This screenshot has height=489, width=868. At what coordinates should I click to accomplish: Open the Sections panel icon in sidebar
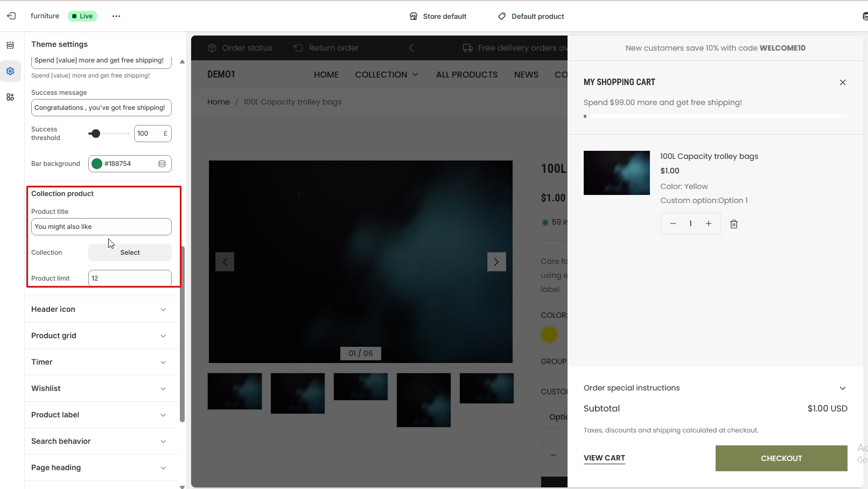[x=10, y=45]
